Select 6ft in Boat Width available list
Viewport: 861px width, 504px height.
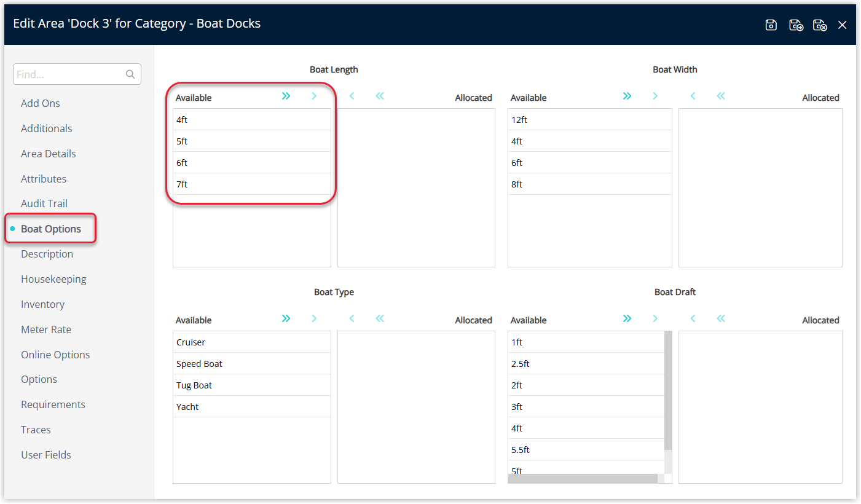click(x=590, y=163)
